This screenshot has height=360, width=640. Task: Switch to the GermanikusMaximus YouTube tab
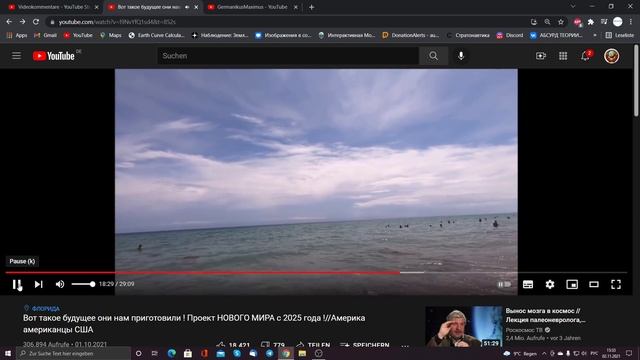(x=252, y=7)
